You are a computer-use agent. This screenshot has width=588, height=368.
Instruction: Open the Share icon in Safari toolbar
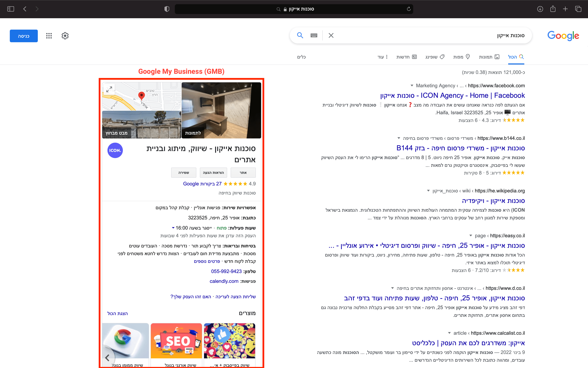pyautogui.click(x=553, y=9)
